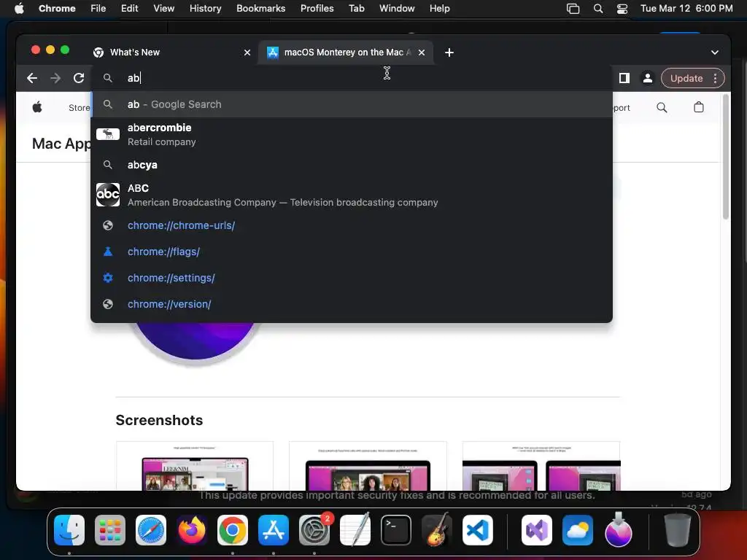Open System Preferences from the Dock
This screenshot has width=747, height=560.
[x=314, y=530]
